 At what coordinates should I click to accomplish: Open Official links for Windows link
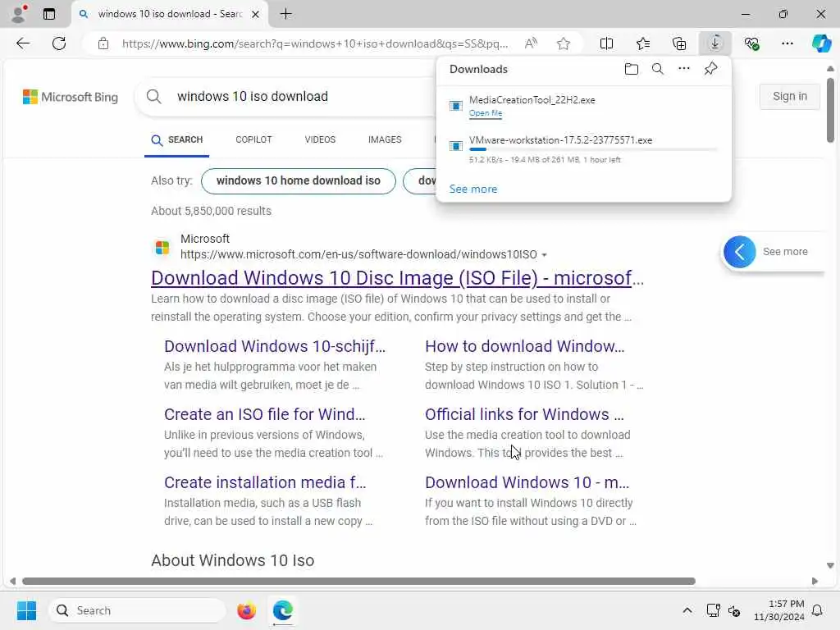click(524, 414)
